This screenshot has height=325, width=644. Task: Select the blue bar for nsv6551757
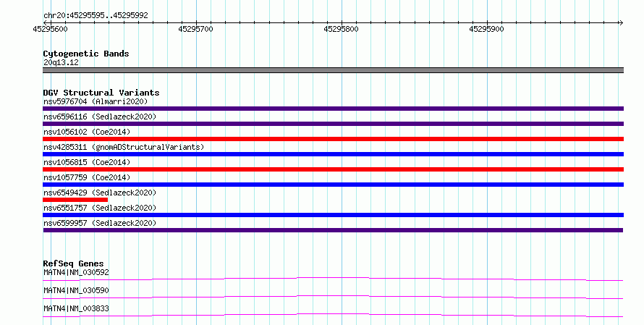(333, 215)
